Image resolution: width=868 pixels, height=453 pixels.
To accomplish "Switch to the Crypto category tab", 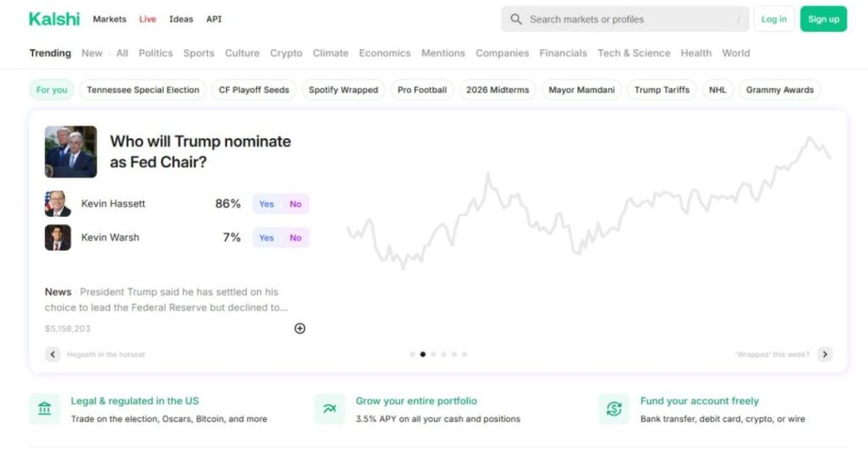I will [x=286, y=52].
